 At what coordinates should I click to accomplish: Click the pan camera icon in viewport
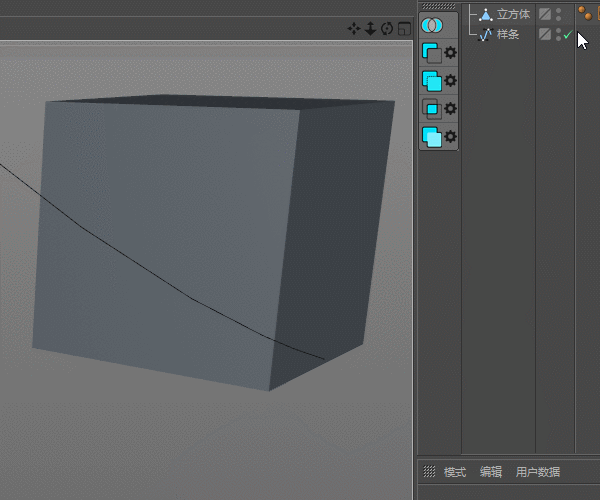[x=354, y=29]
